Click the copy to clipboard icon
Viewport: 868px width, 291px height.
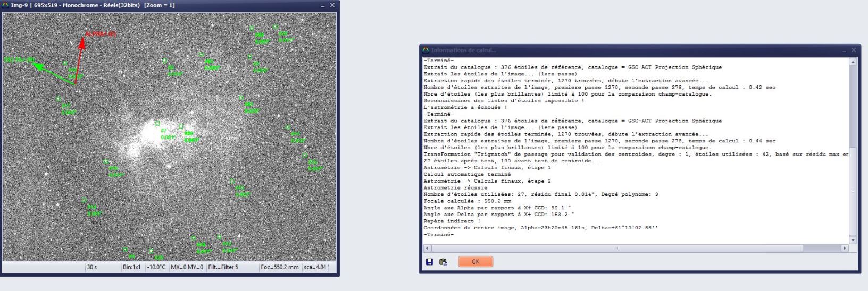click(443, 262)
